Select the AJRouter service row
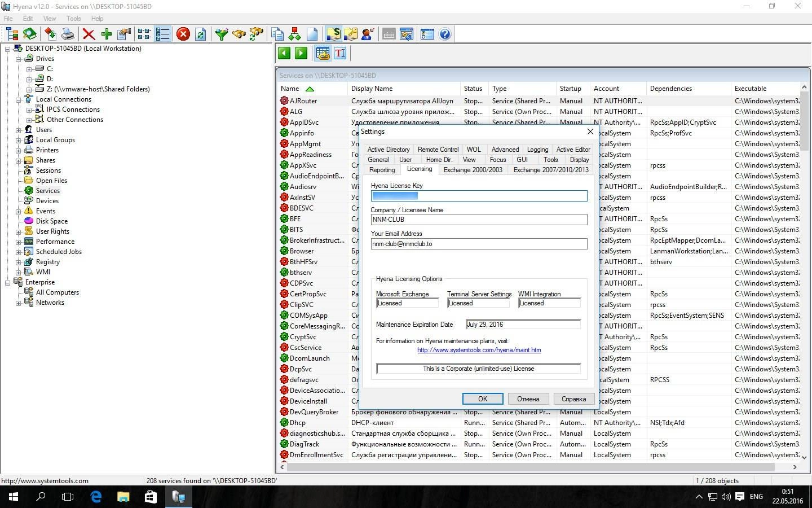Image resolution: width=812 pixels, height=508 pixels. [x=539, y=101]
